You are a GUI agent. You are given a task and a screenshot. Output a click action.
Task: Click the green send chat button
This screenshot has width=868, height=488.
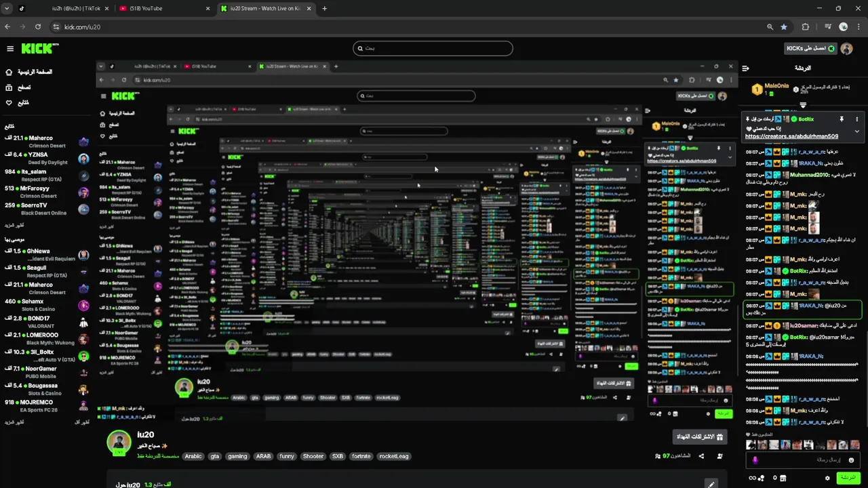[848, 478]
